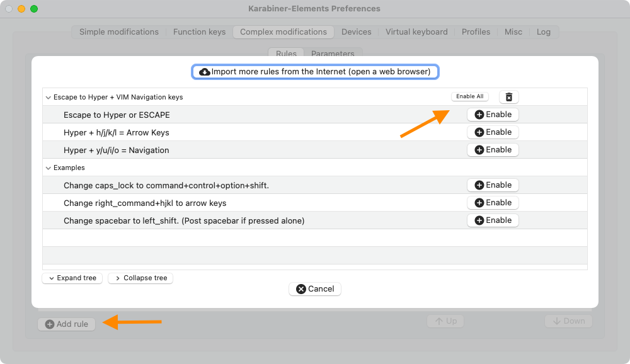Click the plus icon on the Add rule button
630x364 pixels.
[x=49, y=324]
